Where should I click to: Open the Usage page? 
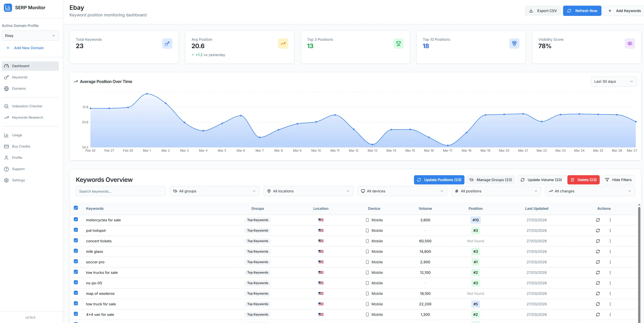pyautogui.click(x=17, y=135)
